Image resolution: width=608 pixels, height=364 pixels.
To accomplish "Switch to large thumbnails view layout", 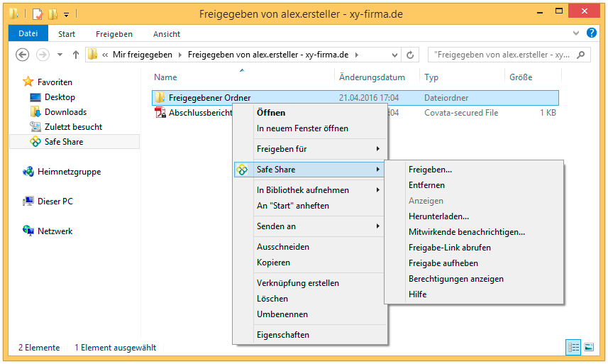I will point(589,348).
